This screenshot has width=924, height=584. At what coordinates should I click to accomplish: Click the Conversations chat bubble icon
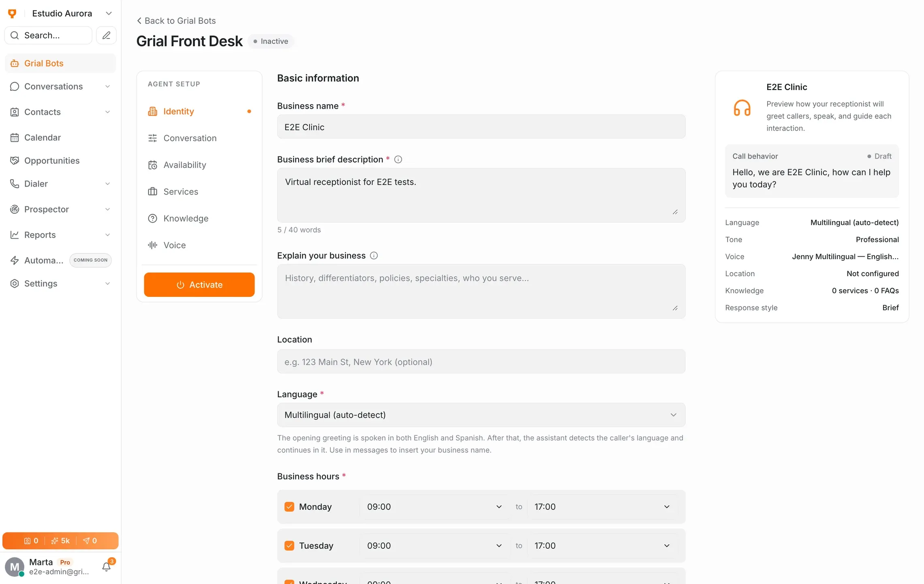(15, 86)
